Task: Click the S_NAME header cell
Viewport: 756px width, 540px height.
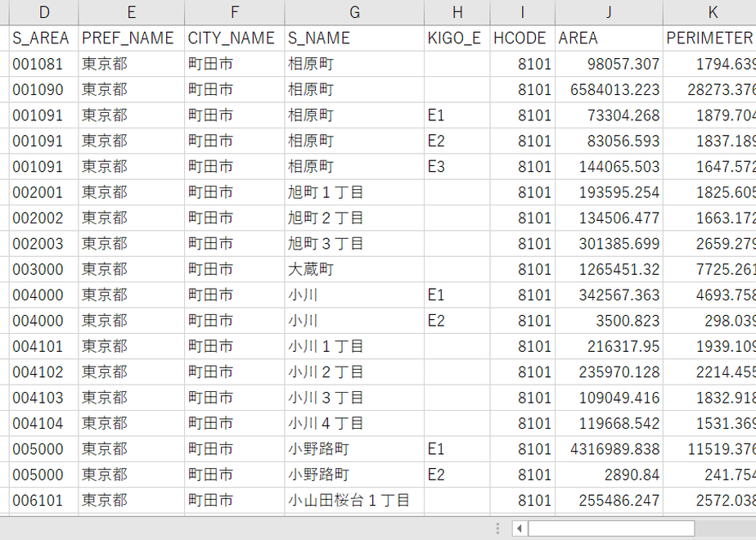Action: pyautogui.click(x=354, y=38)
